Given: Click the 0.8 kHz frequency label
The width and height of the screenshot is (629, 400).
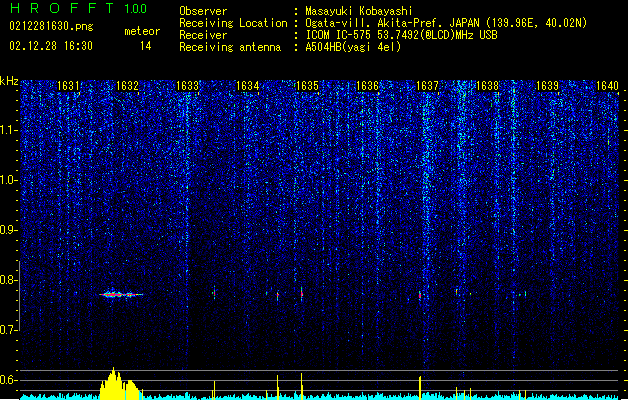Looking at the screenshot, I should pyautogui.click(x=9, y=280).
